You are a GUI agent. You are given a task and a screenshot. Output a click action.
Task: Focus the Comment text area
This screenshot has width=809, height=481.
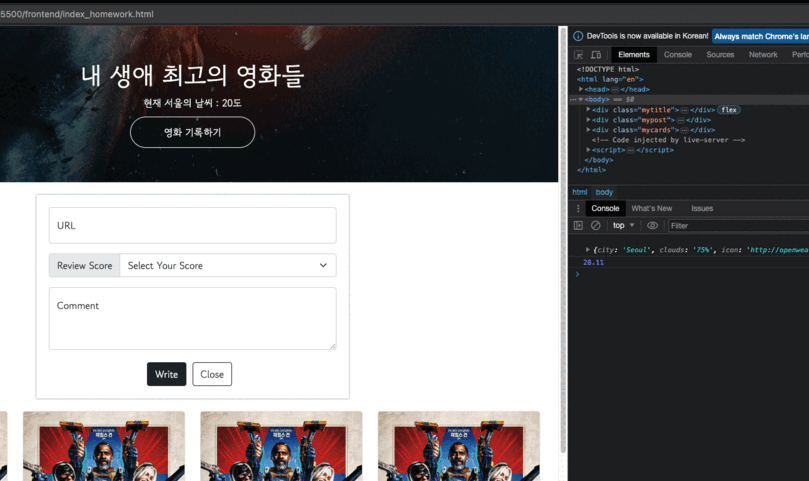click(192, 318)
